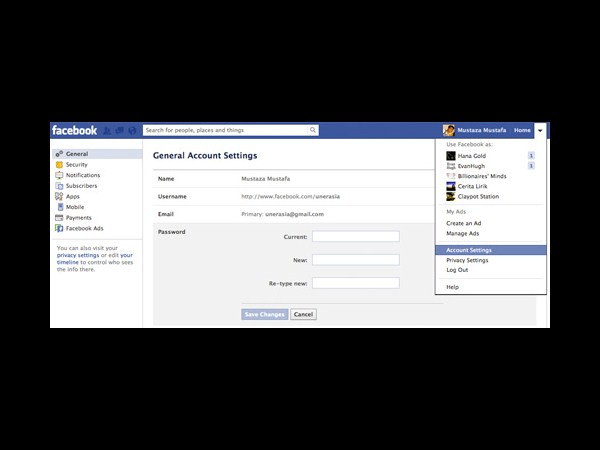The width and height of the screenshot is (600, 450).
Task: Collapse the account dropdown arrow
Action: tap(540, 130)
